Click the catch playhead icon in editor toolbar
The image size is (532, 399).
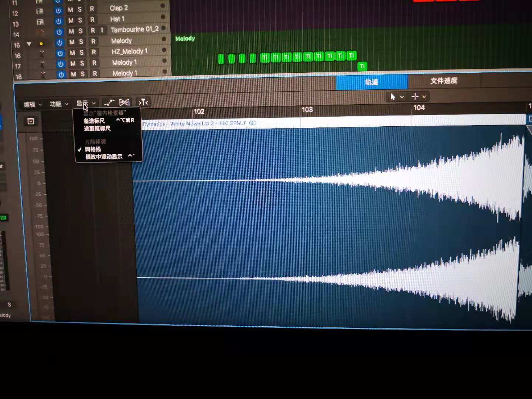click(x=143, y=102)
